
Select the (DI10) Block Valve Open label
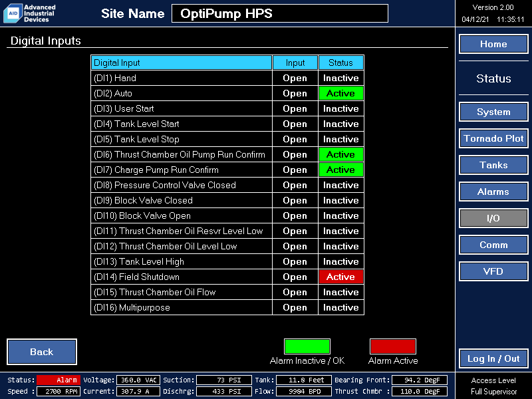tap(142, 215)
